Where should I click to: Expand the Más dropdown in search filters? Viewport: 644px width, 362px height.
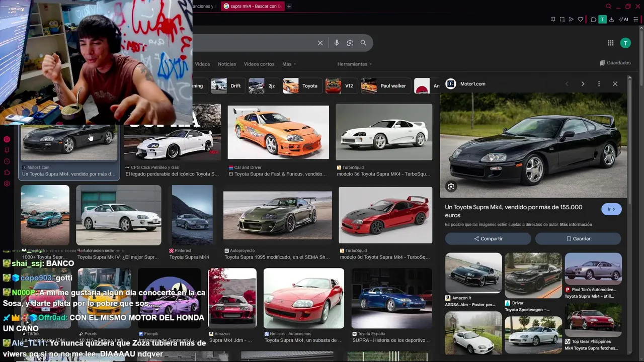coord(289,64)
